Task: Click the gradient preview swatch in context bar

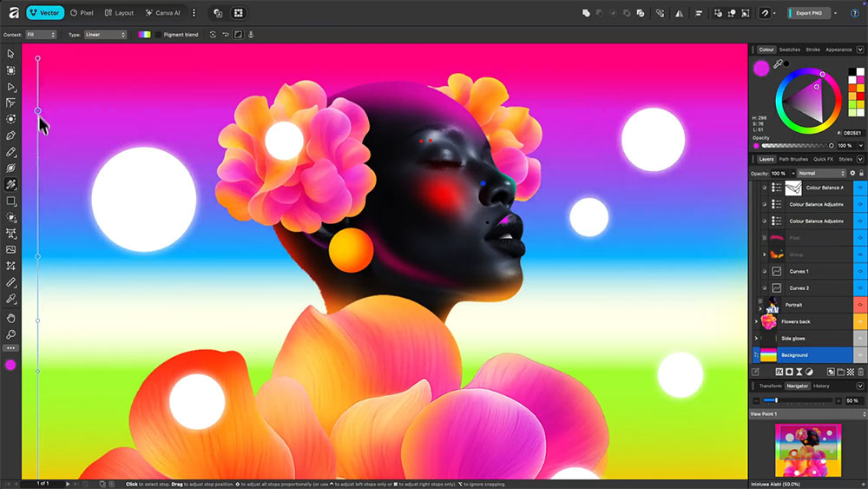Action: 144,35
